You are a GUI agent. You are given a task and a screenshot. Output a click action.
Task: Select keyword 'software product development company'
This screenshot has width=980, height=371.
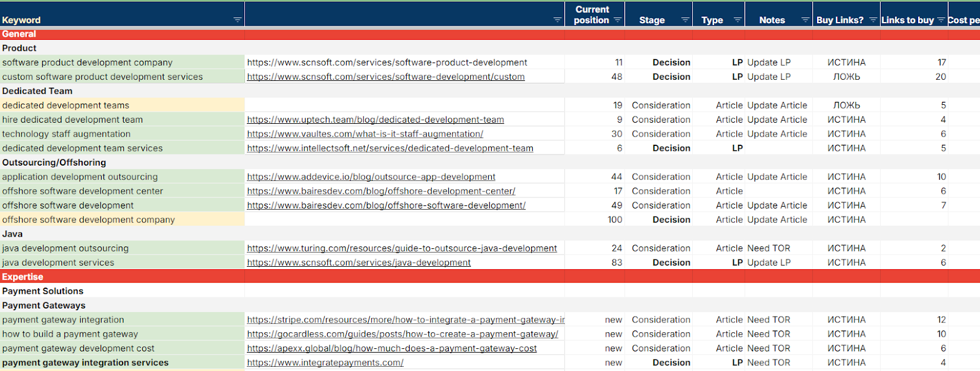coord(88,63)
